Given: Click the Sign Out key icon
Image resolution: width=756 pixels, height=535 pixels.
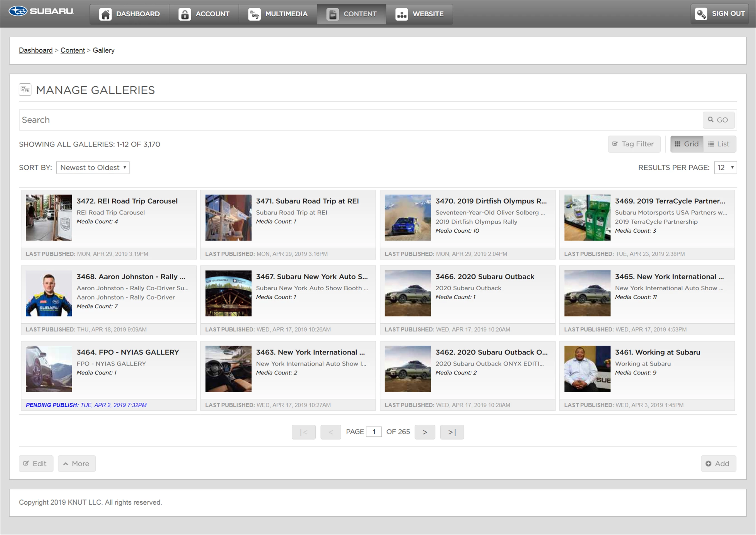Looking at the screenshot, I should click(701, 14).
